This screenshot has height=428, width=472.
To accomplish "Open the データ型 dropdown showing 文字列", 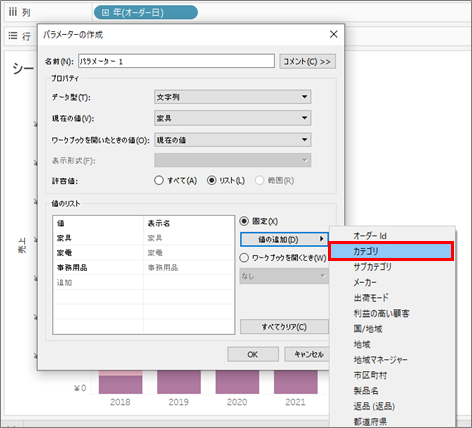I will pyautogui.click(x=233, y=97).
